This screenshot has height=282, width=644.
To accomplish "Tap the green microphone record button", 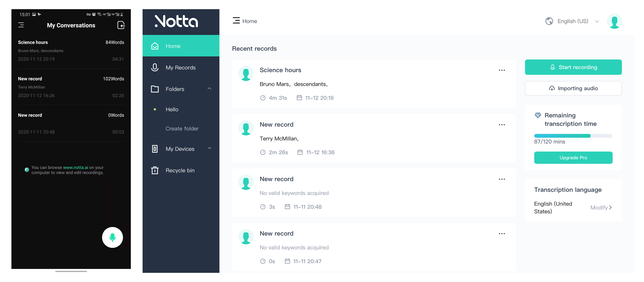I will click(112, 237).
